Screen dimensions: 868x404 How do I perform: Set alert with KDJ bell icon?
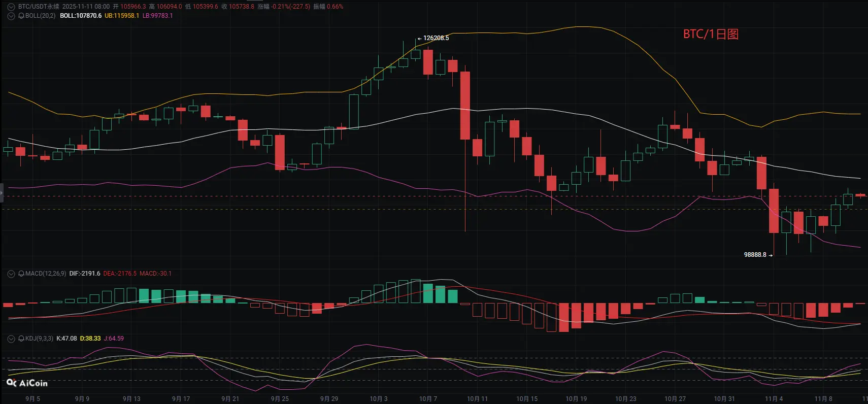[x=21, y=339]
